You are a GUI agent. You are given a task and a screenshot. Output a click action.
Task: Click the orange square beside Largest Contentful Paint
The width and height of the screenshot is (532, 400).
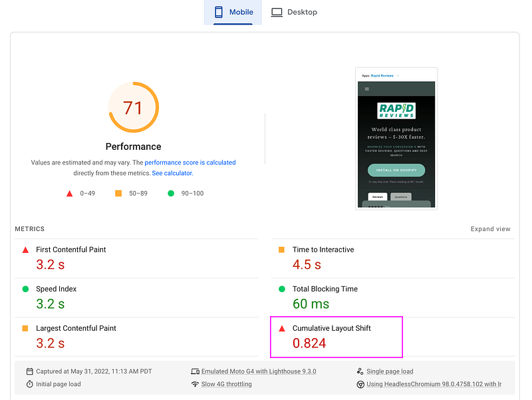24,328
